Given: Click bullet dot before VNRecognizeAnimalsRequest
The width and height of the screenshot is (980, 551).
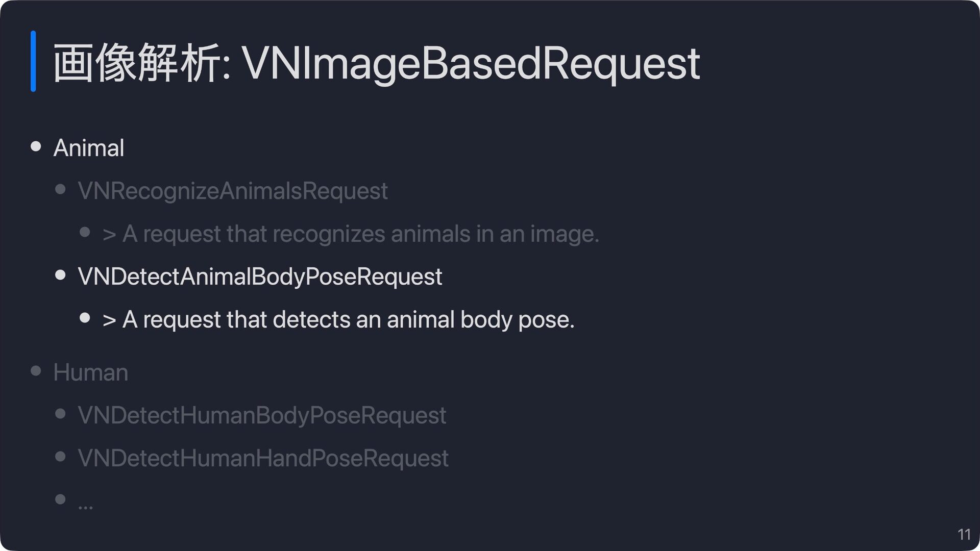Looking at the screenshot, I should [60, 190].
